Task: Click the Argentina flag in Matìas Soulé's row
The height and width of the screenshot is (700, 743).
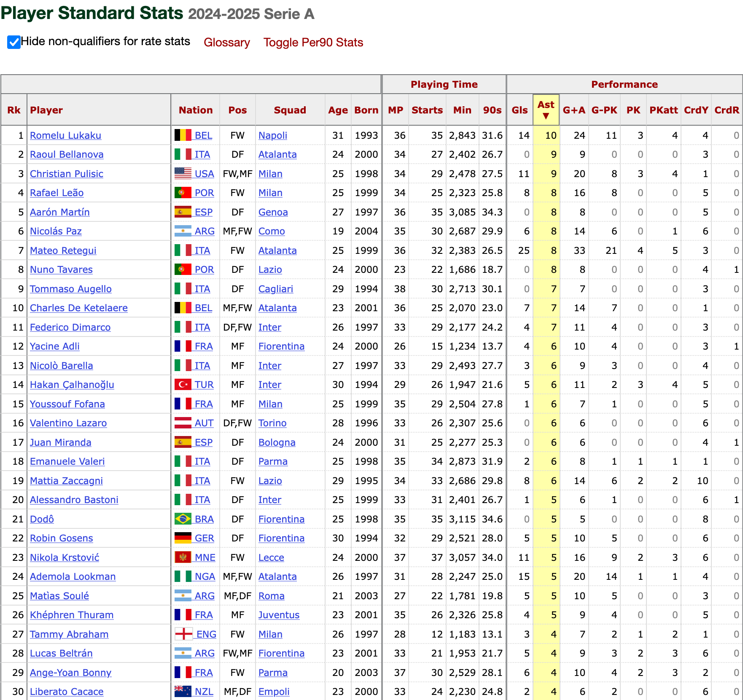Action: pyautogui.click(x=183, y=596)
